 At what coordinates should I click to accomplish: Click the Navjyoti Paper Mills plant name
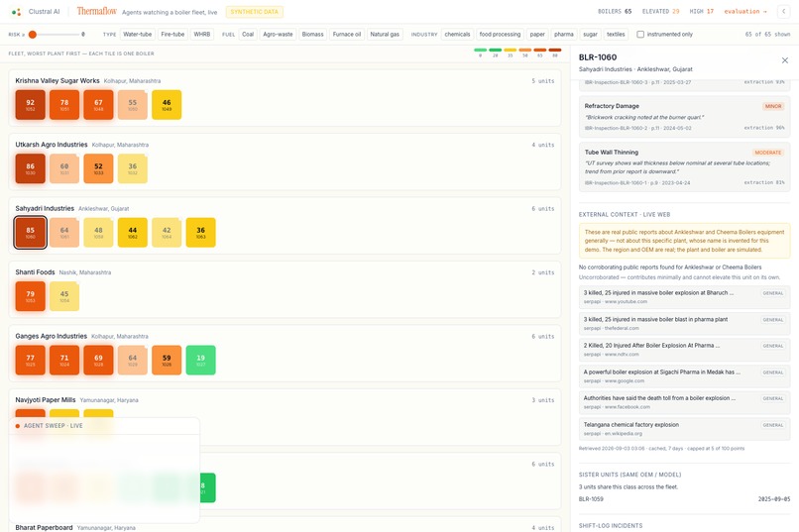(x=46, y=400)
